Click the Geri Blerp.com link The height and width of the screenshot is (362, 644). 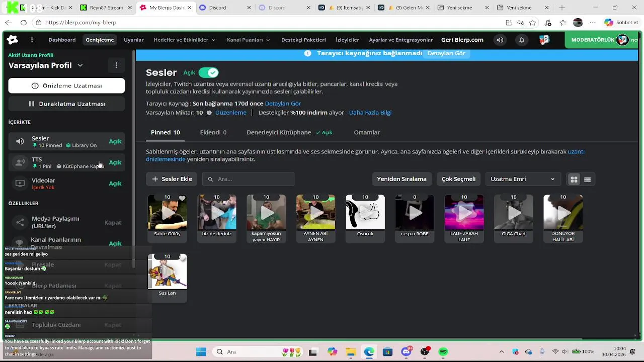(462, 40)
